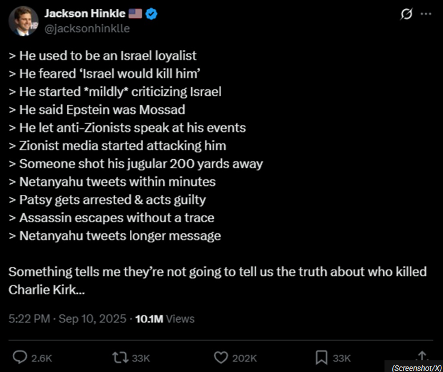
Task: Click the 202K likes count
Action: coord(244,358)
